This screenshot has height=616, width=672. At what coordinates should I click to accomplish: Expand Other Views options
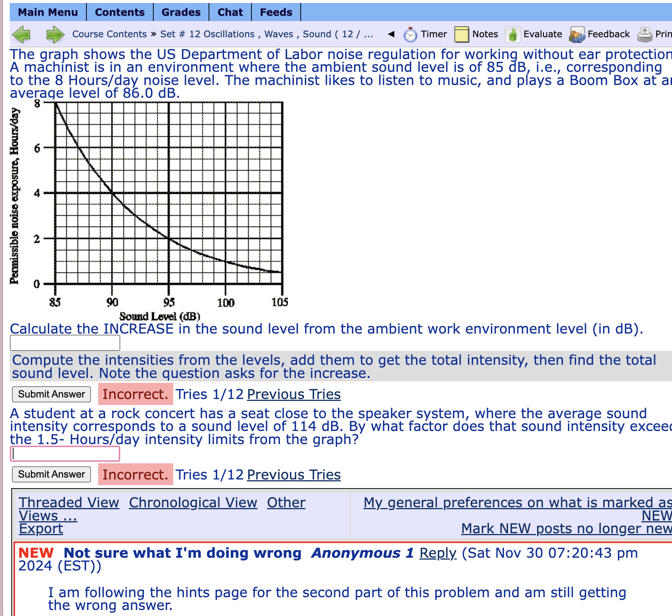(286, 502)
